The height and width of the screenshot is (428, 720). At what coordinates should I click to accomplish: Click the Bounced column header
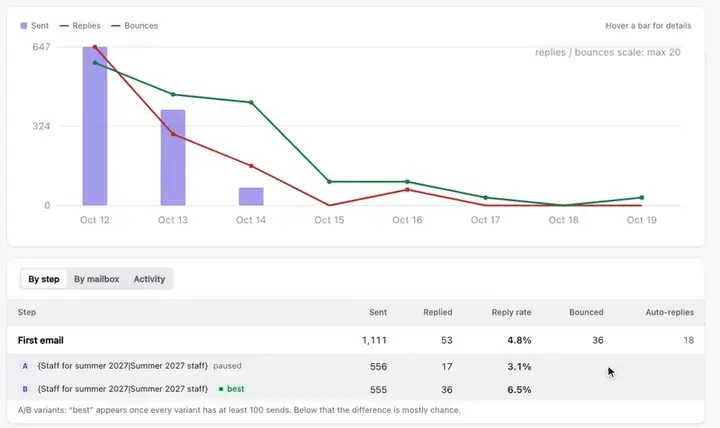tap(586, 312)
